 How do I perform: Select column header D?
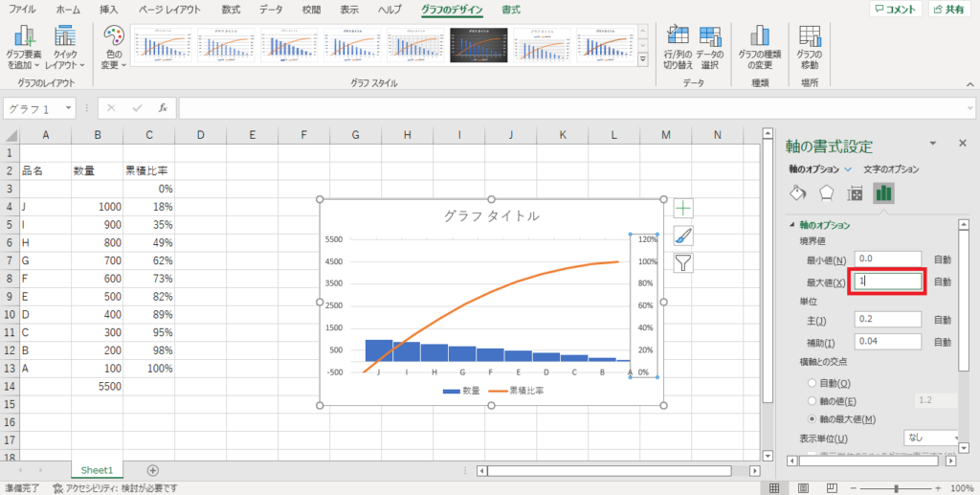(x=201, y=134)
